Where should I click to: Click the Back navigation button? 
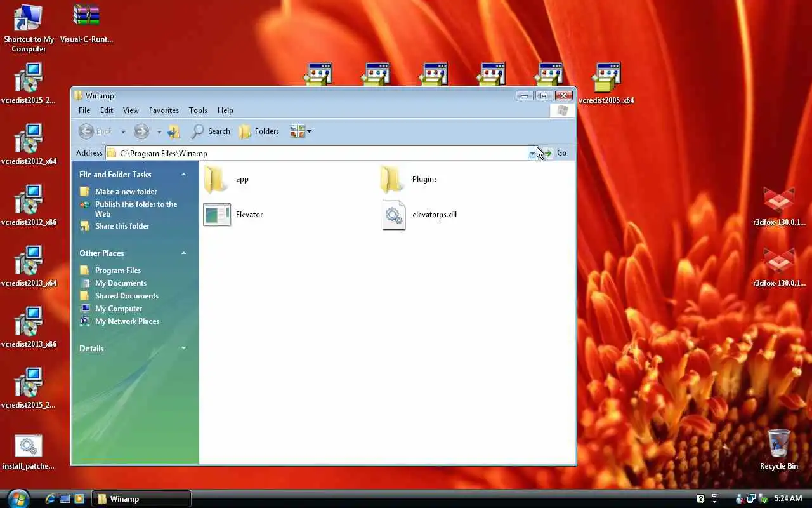pyautogui.click(x=95, y=131)
